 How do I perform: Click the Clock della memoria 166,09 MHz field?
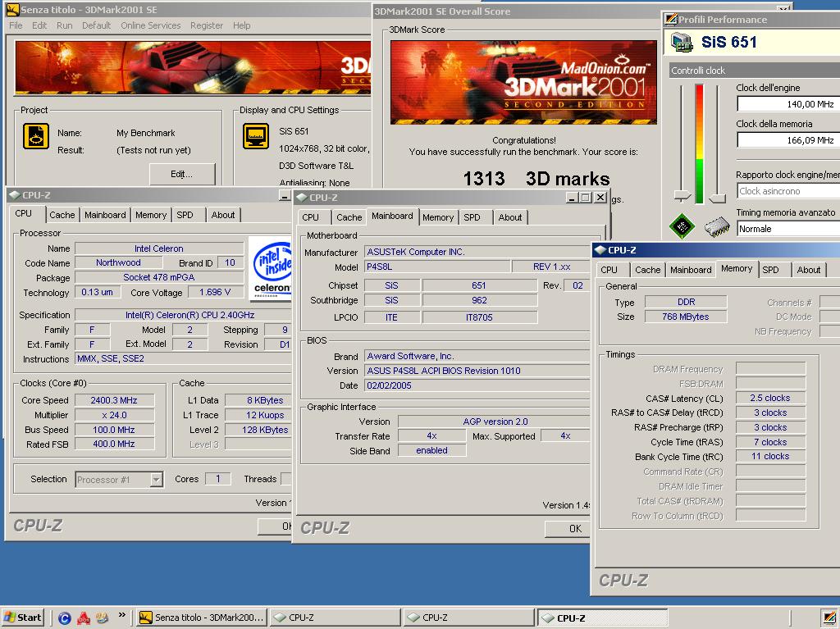[788, 140]
